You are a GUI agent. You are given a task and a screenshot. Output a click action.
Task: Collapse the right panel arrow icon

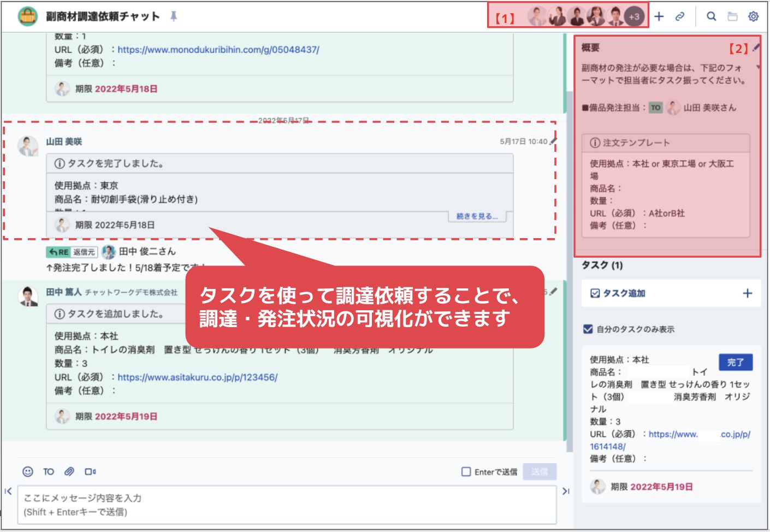click(x=566, y=491)
